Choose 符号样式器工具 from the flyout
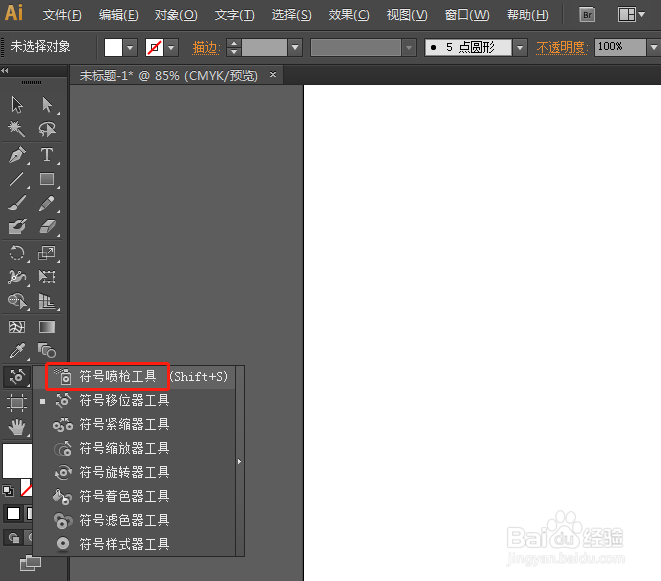Image resolution: width=661 pixels, height=581 pixels. (x=135, y=544)
